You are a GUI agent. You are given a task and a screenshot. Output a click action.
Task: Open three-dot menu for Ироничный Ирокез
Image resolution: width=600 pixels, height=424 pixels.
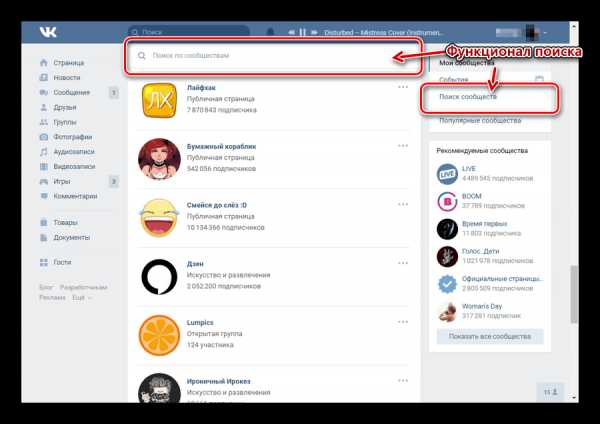click(x=403, y=381)
